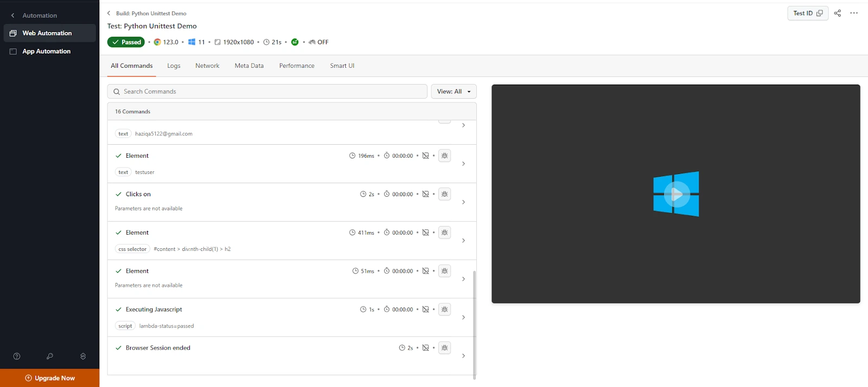Collapse sidebar via Automation back arrow
This screenshot has height=387, width=868.
(13, 15)
